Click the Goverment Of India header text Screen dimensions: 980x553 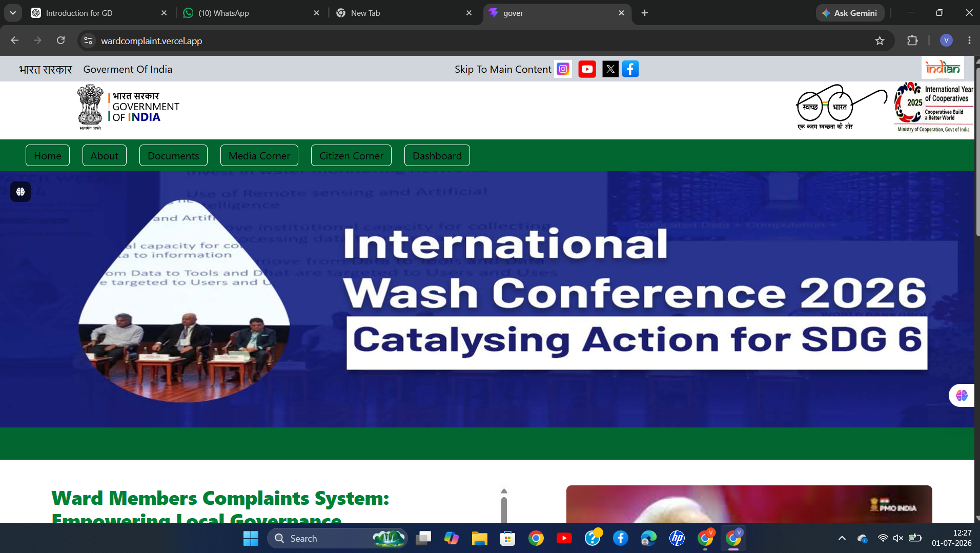click(x=128, y=69)
